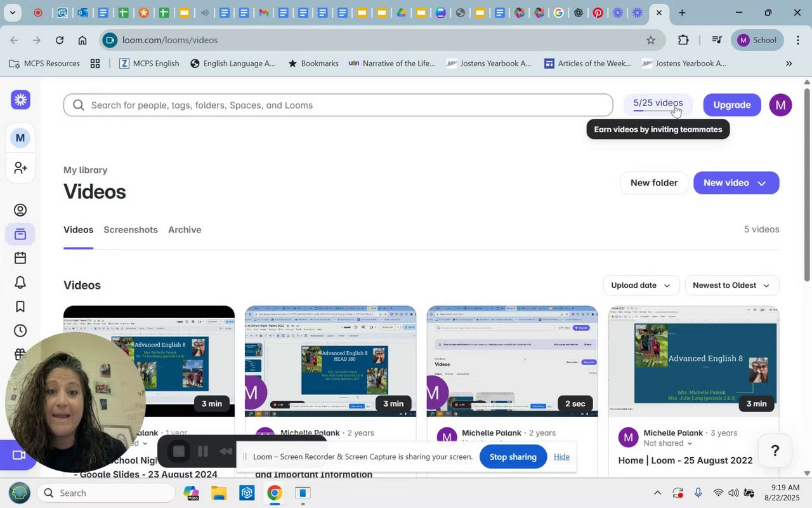Open the clock history icon in sidebar
812x508 pixels.
(x=20, y=331)
